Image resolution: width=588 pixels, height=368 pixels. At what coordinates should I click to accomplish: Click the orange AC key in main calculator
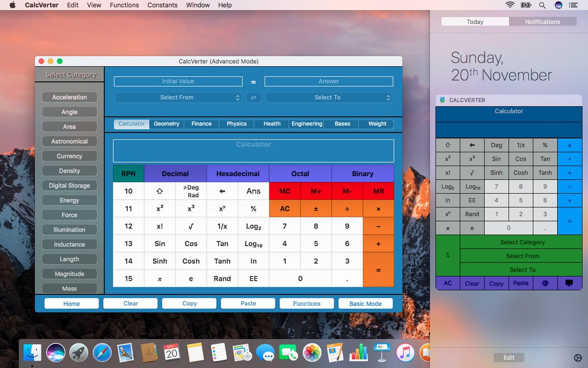coord(285,209)
